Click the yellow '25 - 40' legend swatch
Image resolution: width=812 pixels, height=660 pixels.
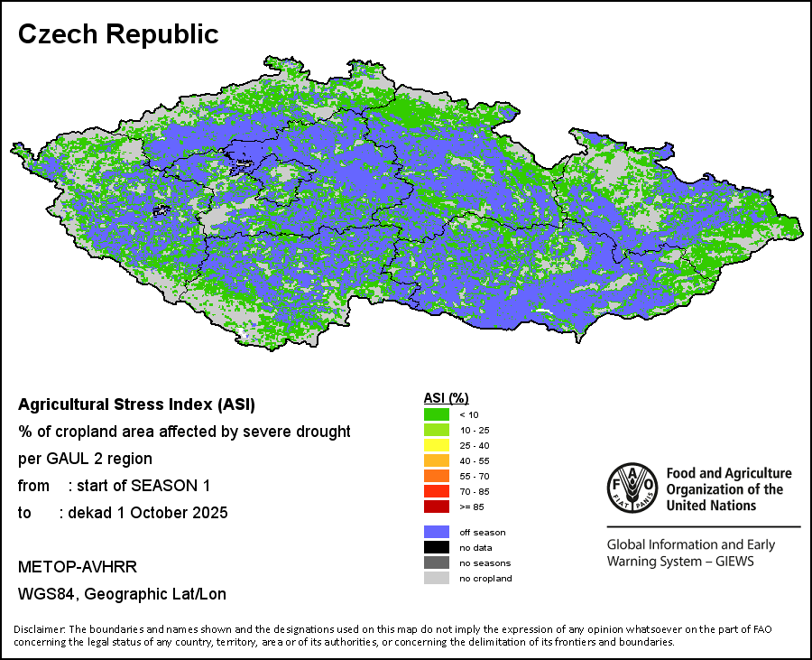click(x=436, y=445)
